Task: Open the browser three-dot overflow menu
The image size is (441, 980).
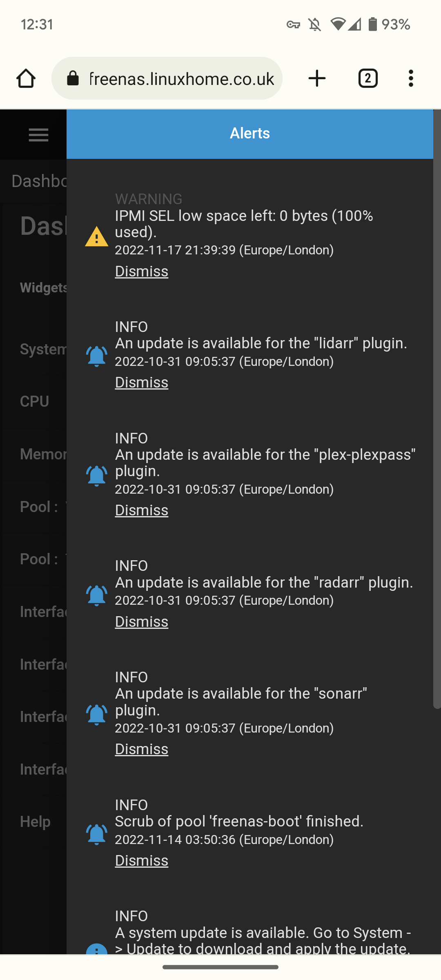Action: pyautogui.click(x=411, y=78)
